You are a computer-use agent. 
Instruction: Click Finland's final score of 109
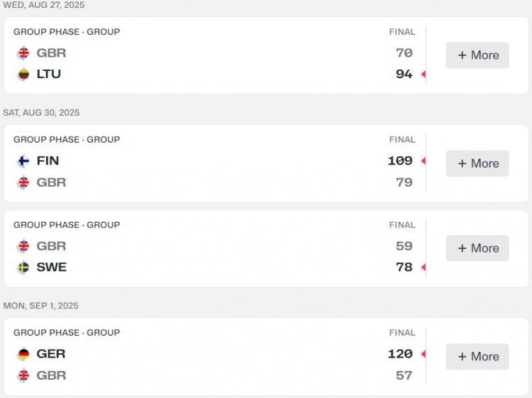400,161
